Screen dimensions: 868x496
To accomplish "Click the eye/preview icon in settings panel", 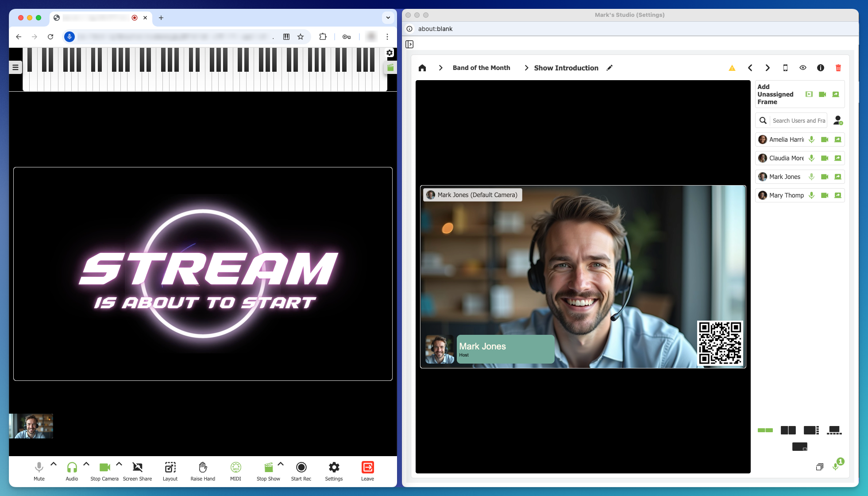I will [x=804, y=67].
